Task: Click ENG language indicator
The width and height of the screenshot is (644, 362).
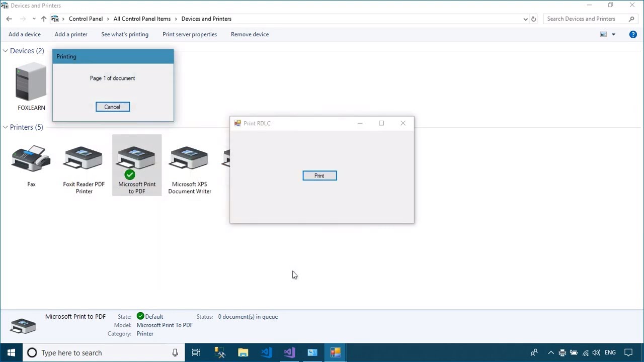Action: tap(610, 352)
